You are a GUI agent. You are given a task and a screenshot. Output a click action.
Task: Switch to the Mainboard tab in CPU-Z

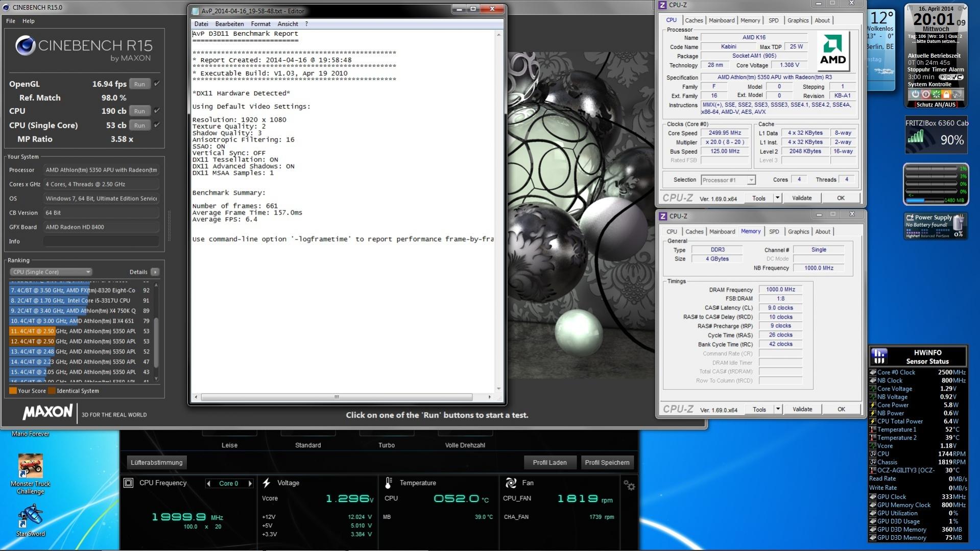(x=722, y=20)
